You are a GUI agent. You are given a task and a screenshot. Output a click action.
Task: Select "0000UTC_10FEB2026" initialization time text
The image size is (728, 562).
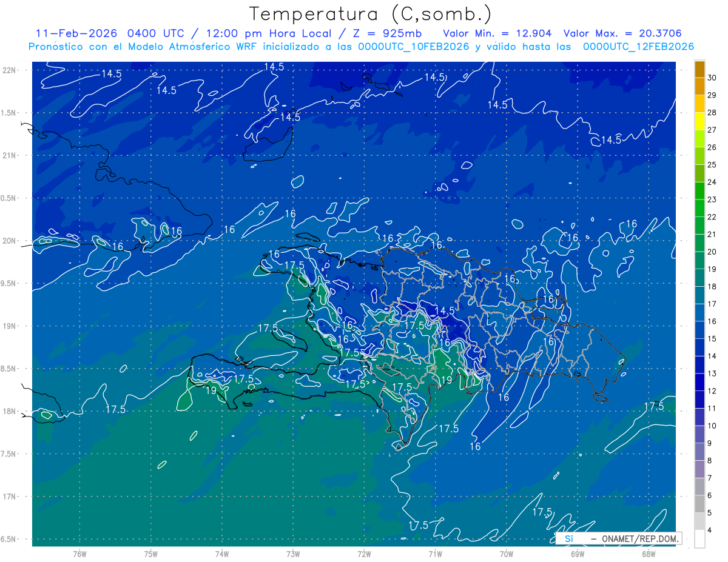pyautogui.click(x=414, y=47)
